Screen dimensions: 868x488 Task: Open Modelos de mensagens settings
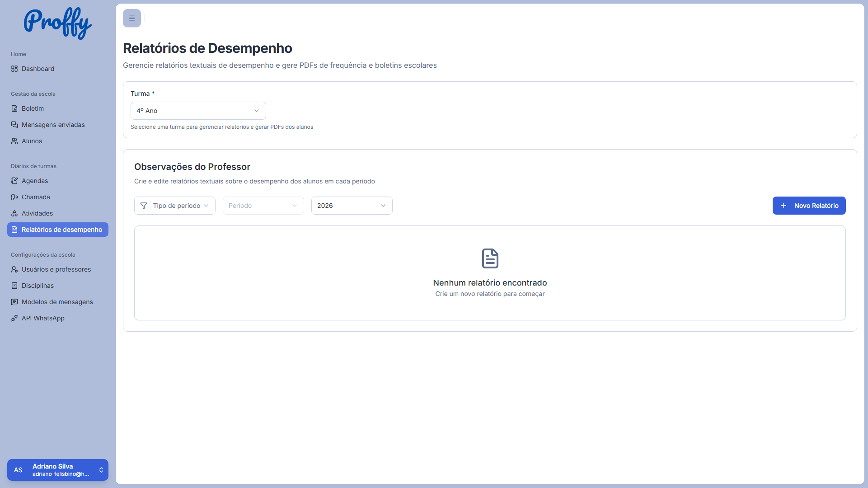[x=57, y=302]
